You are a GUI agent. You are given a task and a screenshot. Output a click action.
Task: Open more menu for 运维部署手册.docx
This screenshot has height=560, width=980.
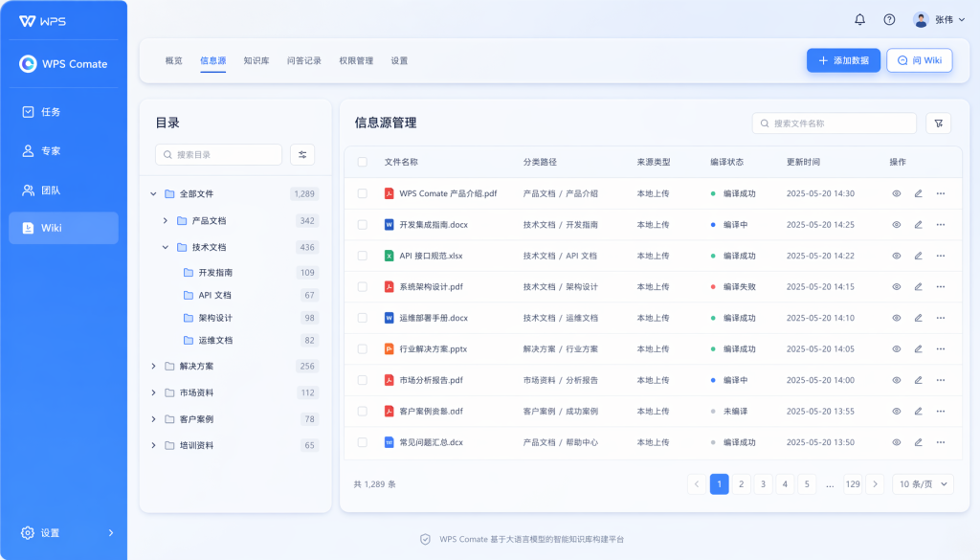tap(941, 318)
